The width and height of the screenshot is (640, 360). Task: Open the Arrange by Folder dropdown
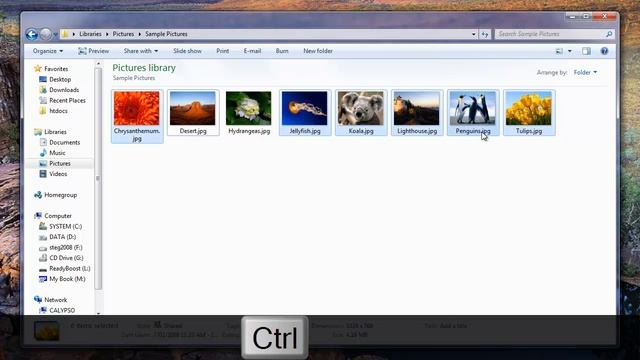coord(585,72)
